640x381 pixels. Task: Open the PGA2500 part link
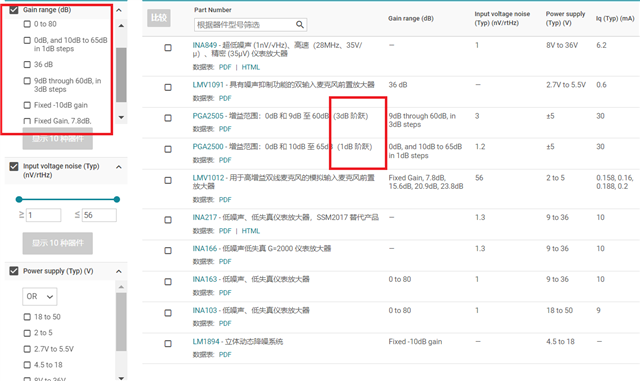coord(208,147)
